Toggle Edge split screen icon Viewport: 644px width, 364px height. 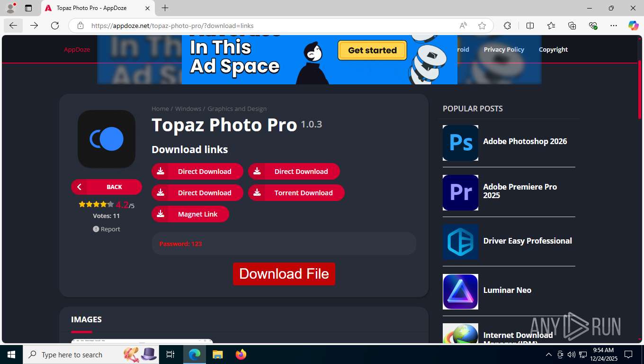pos(530,26)
